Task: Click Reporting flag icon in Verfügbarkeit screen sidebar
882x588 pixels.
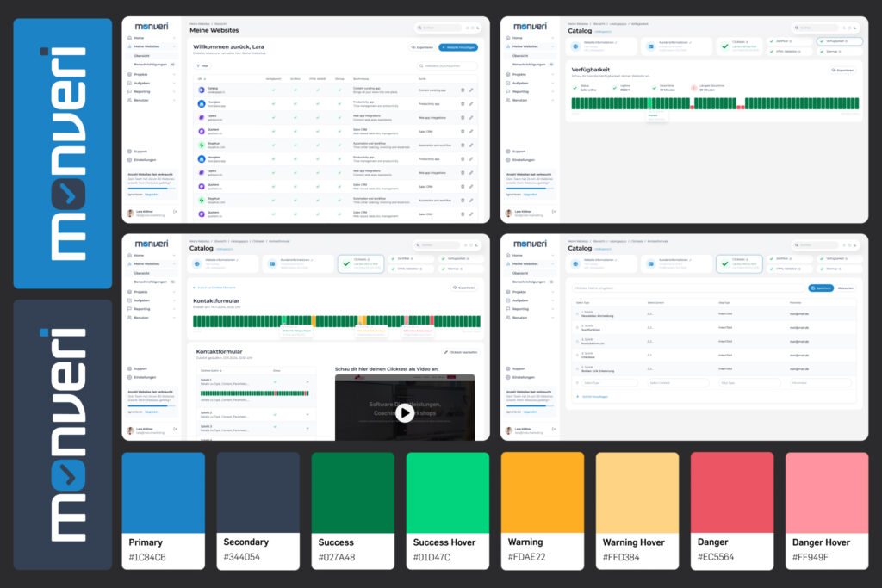Action: [x=508, y=91]
